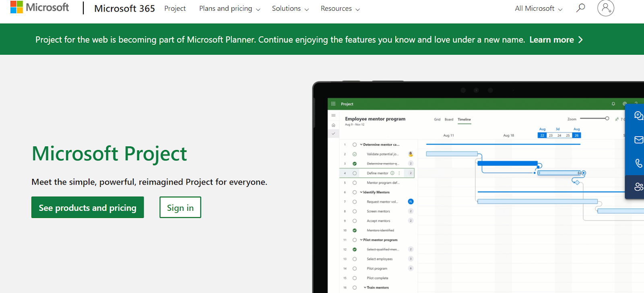The image size is (644, 293).
Task: Click the Pilot program task name
Action: coord(377,268)
